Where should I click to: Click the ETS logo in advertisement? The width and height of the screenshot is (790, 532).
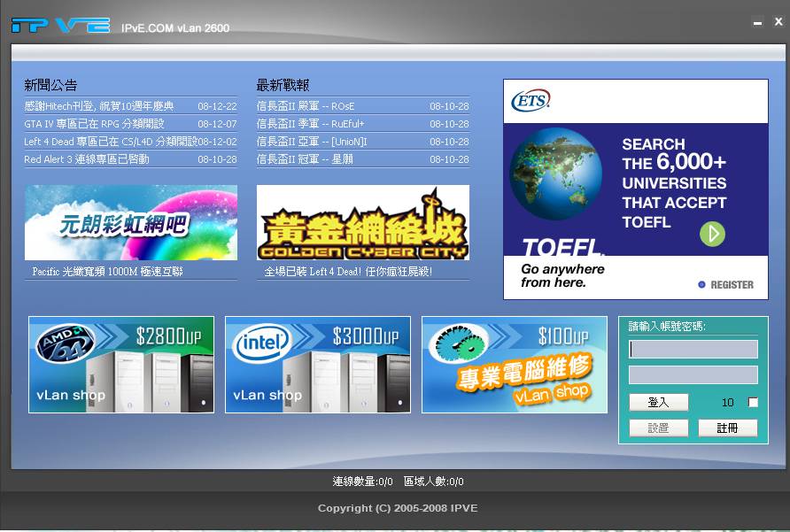(531, 100)
